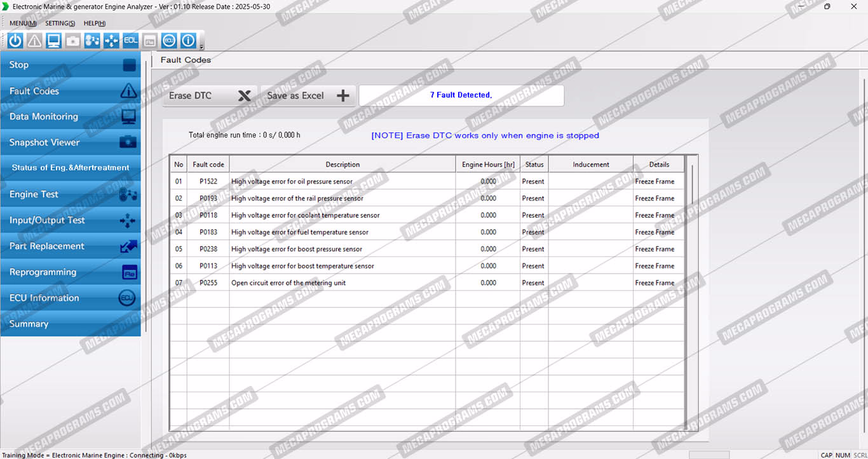The image size is (868, 459).
Task: Click the Save as Excel button
Action: (x=308, y=96)
